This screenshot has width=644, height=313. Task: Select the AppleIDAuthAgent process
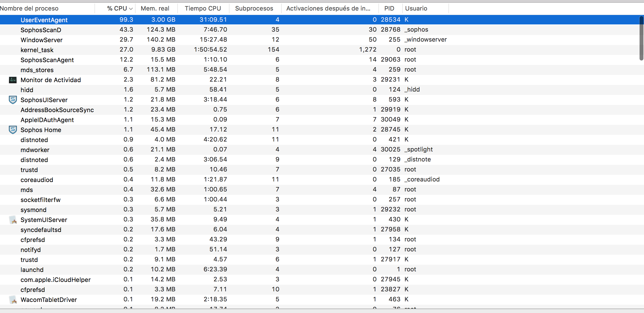[x=47, y=120]
